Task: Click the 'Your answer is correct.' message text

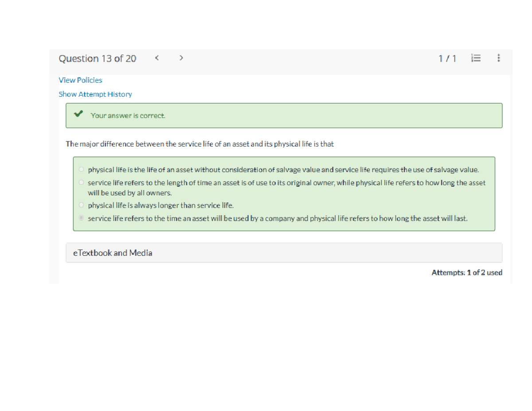Action: coord(128,115)
